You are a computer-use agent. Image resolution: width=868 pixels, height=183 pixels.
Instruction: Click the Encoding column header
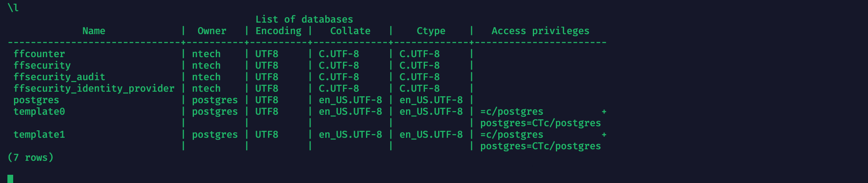click(278, 31)
